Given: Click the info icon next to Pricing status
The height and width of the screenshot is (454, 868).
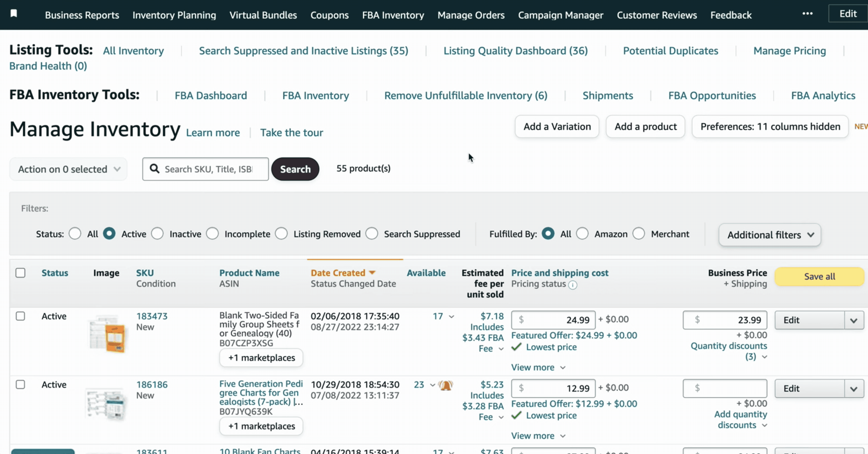Looking at the screenshot, I should [573, 285].
